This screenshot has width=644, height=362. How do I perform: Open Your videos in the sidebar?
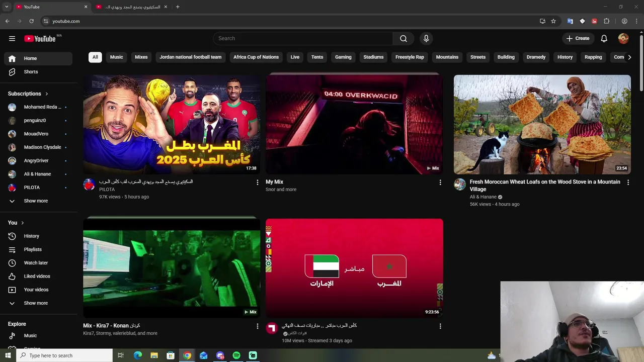click(x=38, y=290)
